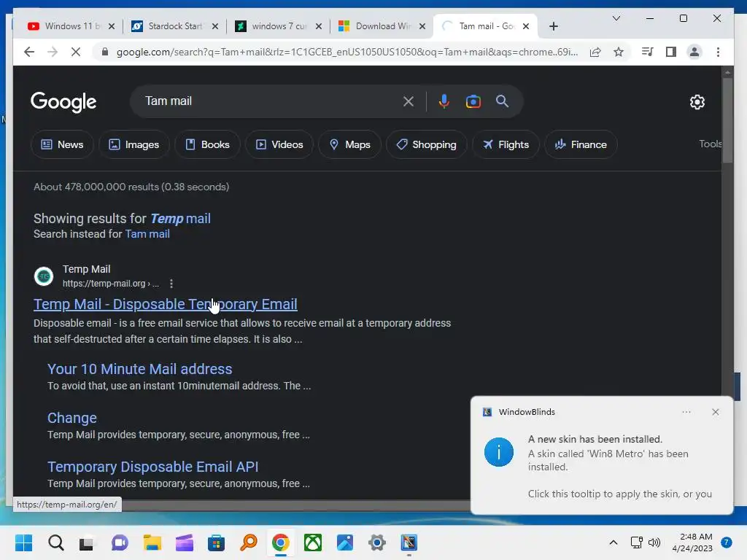The image size is (747, 560).
Task: Close the WindowBlinds notification
Action: click(715, 412)
